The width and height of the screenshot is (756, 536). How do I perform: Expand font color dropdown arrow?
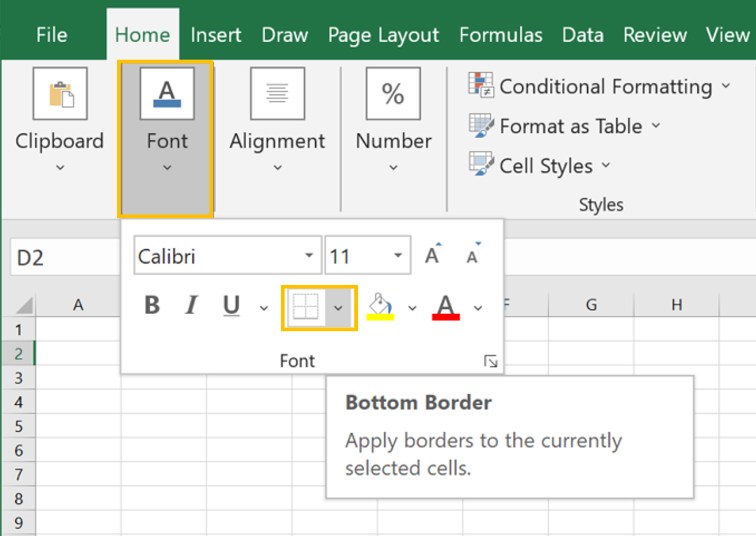(478, 308)
